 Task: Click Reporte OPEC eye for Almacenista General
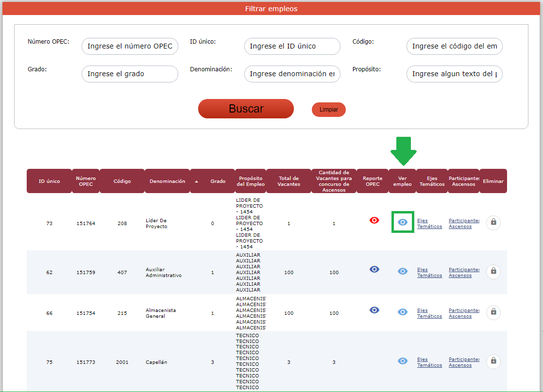tap(374, 310)
